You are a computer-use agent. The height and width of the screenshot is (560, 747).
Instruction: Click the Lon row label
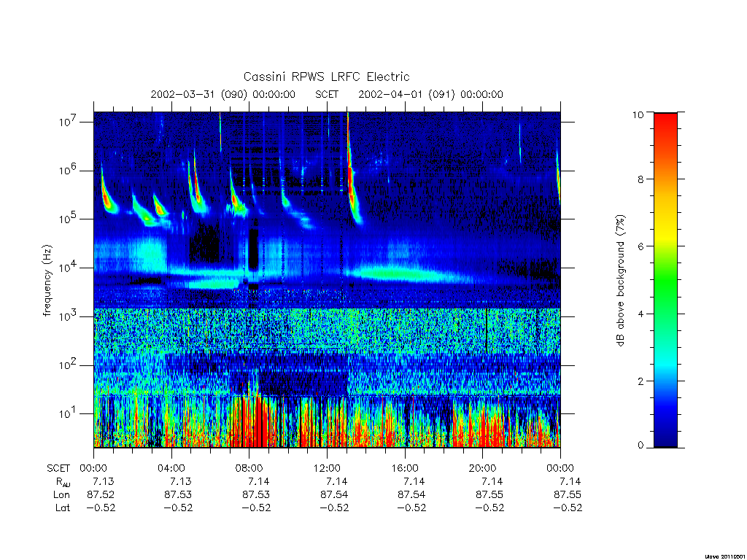pyautogui.click(x=61, y=495)
